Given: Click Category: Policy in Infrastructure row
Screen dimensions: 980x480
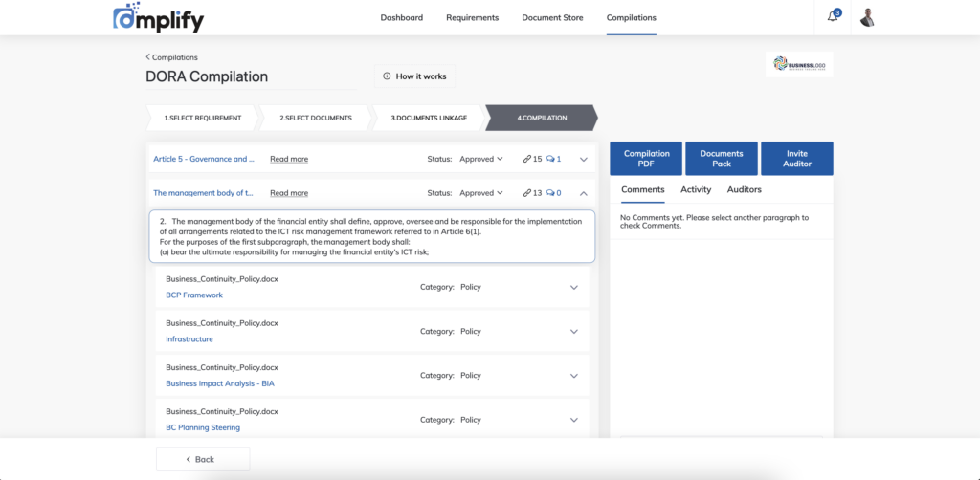Looking at the screenshot, I should (451, 332).
